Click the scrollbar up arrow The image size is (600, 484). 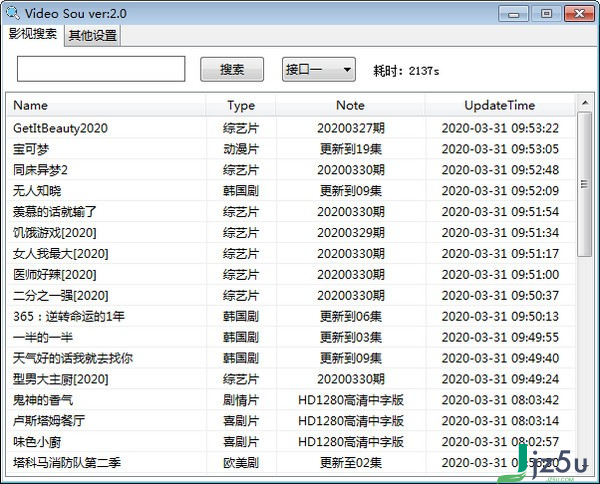(585, 103)
